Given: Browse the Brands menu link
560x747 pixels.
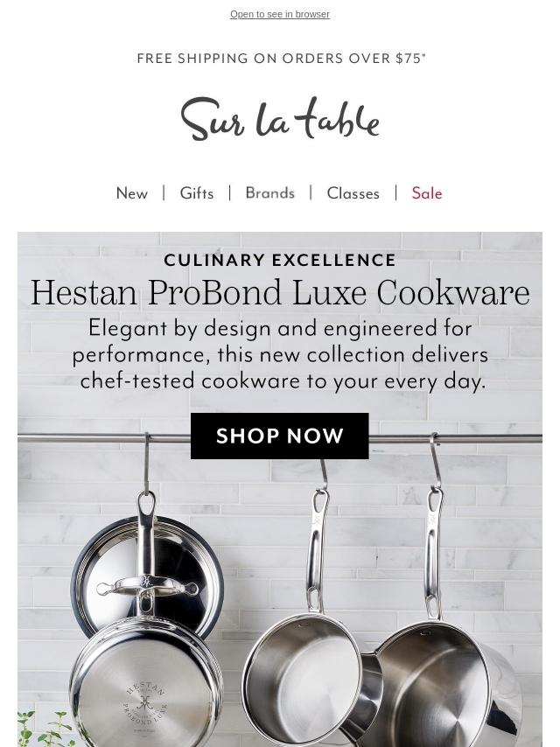Looking at the screenshot, I should (x=269, y=193).
